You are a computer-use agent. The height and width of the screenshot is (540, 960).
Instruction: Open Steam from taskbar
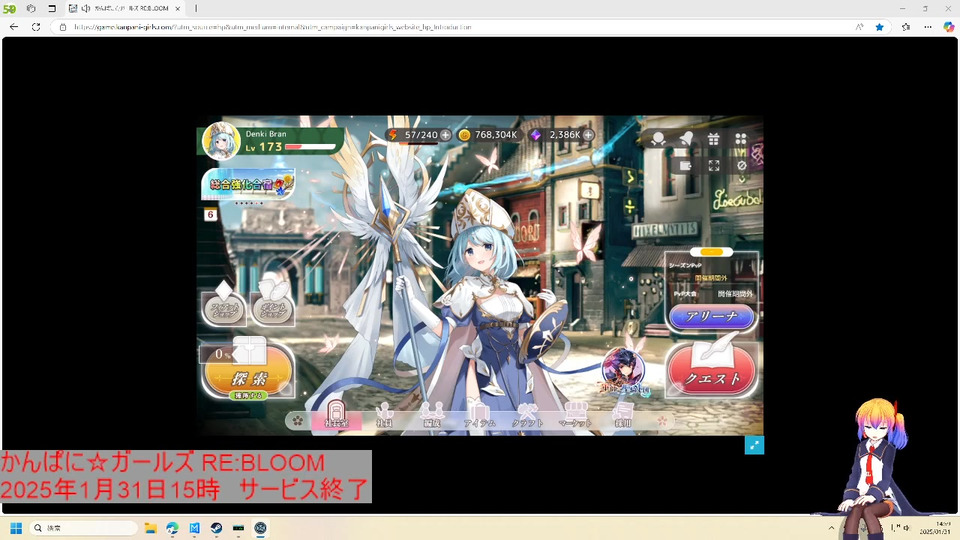coord(217,528)
